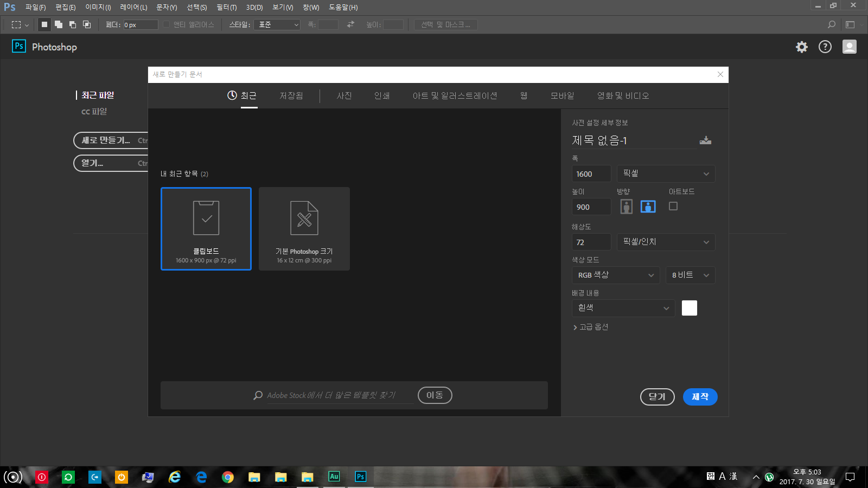Viewport: 868px width, 488px height.
Task: Switch to the 웹 tab
Action: (524, 95)
